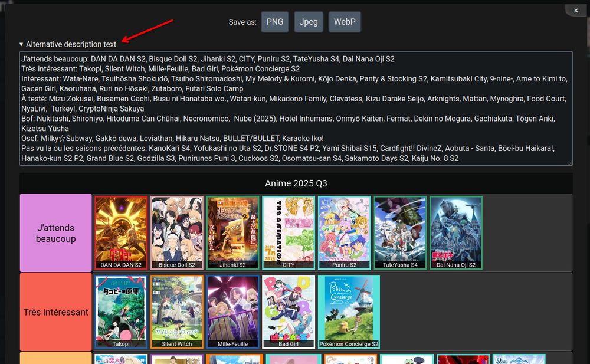Select the CITY anime poster
590x364 pixels.
[289, 232]
